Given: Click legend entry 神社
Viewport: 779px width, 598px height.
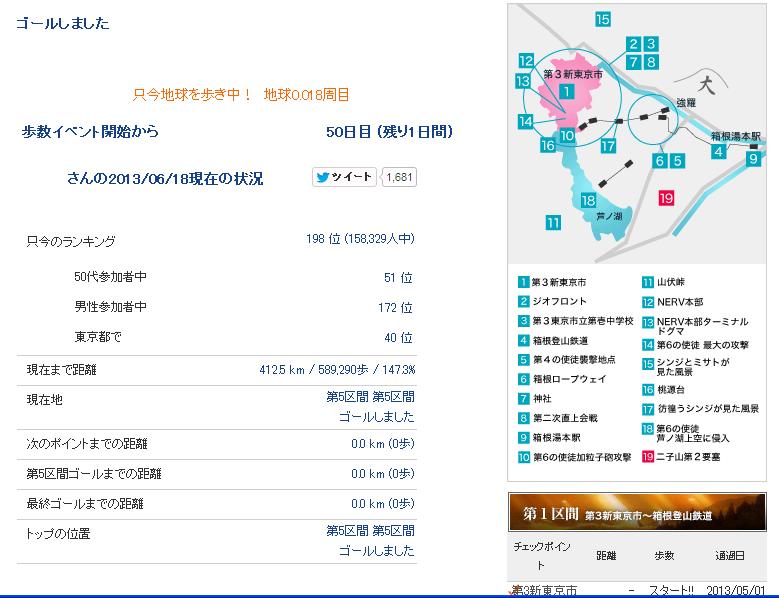Looking at the screenshot, I should [535, 398].
